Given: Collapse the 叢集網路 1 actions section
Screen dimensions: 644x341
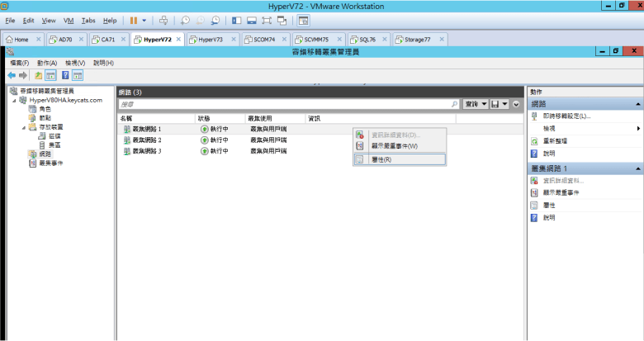Looking at the screenshot, I should [x=637, y=168].
